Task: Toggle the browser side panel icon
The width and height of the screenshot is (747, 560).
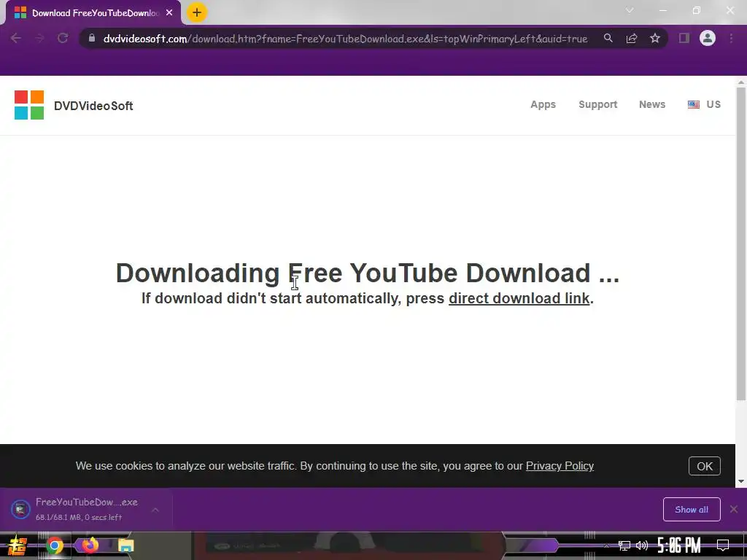Action: (684, 38)
